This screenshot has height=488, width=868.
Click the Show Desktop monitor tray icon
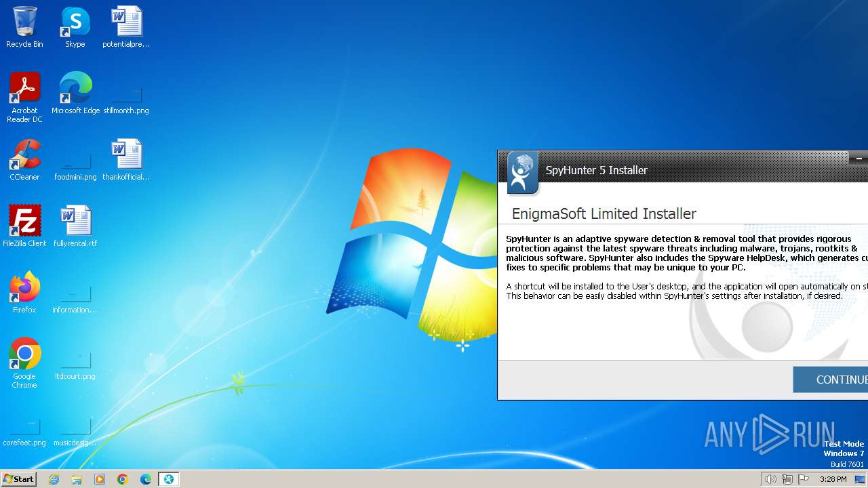click(860, 479)
